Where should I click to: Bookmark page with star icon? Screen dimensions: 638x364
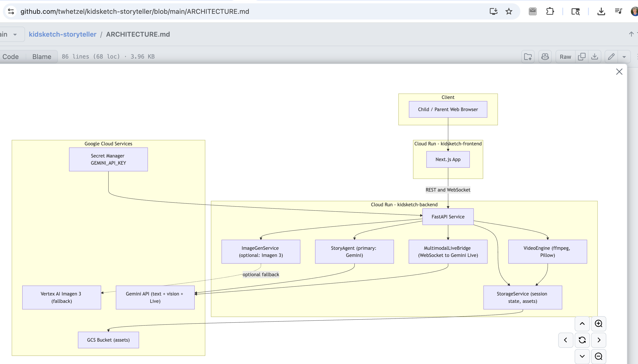click(509, 11)
